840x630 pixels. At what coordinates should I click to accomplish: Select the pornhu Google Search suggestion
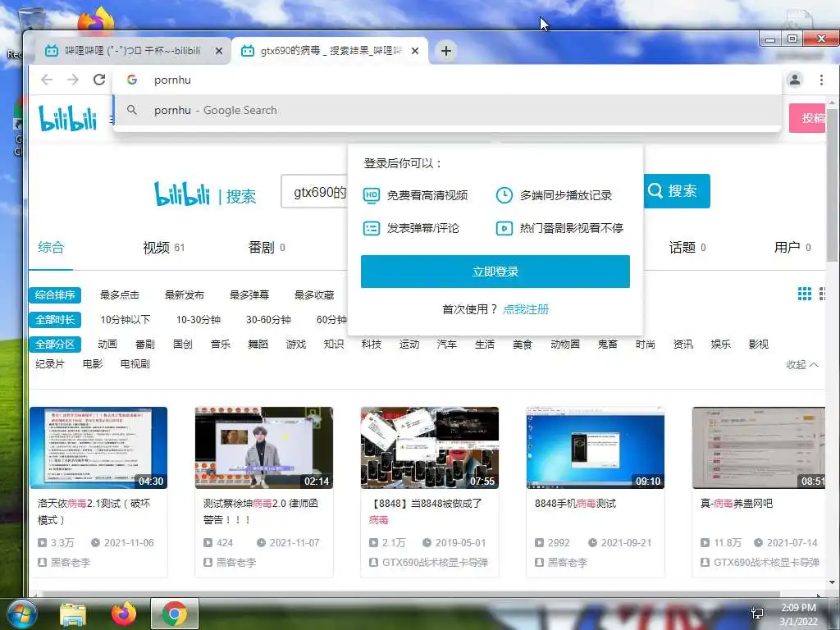(447, 111)
